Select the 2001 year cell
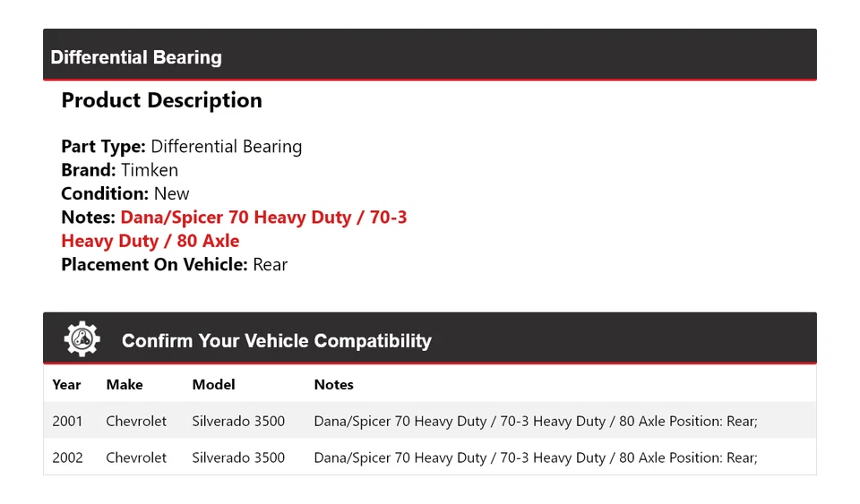 pos(67,421)
